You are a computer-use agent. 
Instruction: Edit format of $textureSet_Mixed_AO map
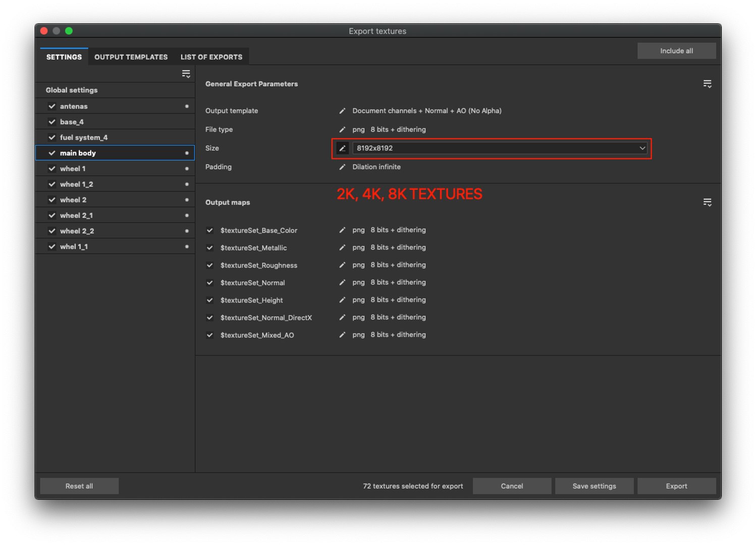tap(342, 335)
